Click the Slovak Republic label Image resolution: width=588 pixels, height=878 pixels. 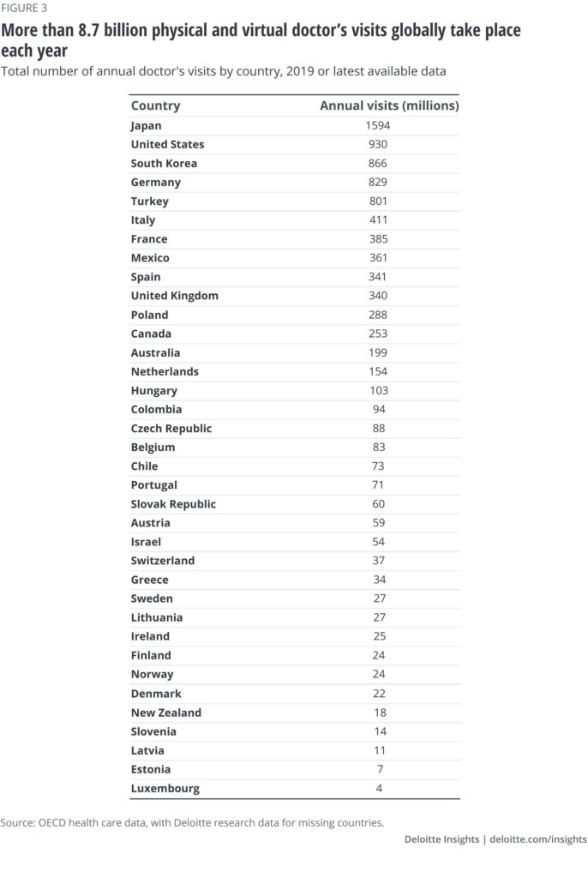174,504
